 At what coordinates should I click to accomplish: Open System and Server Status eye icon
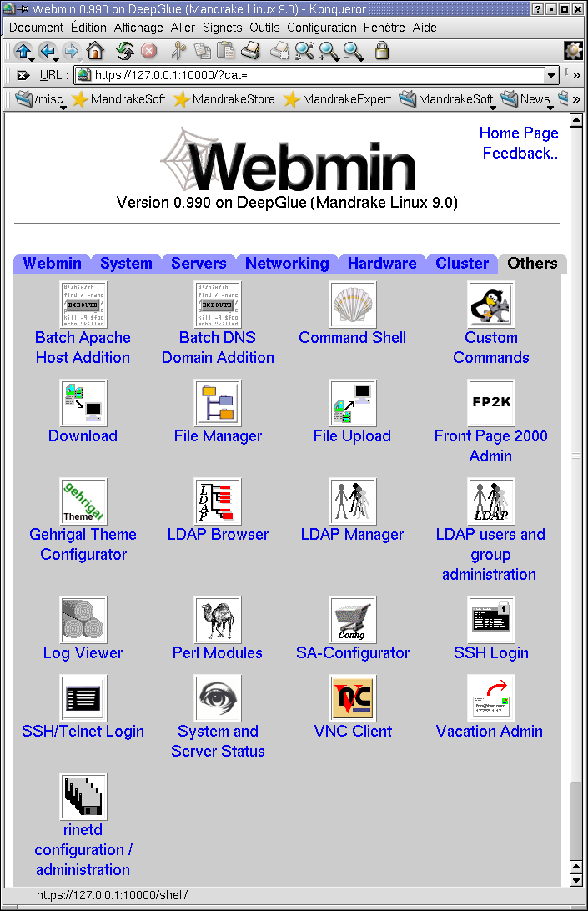(x=218, y=698)
